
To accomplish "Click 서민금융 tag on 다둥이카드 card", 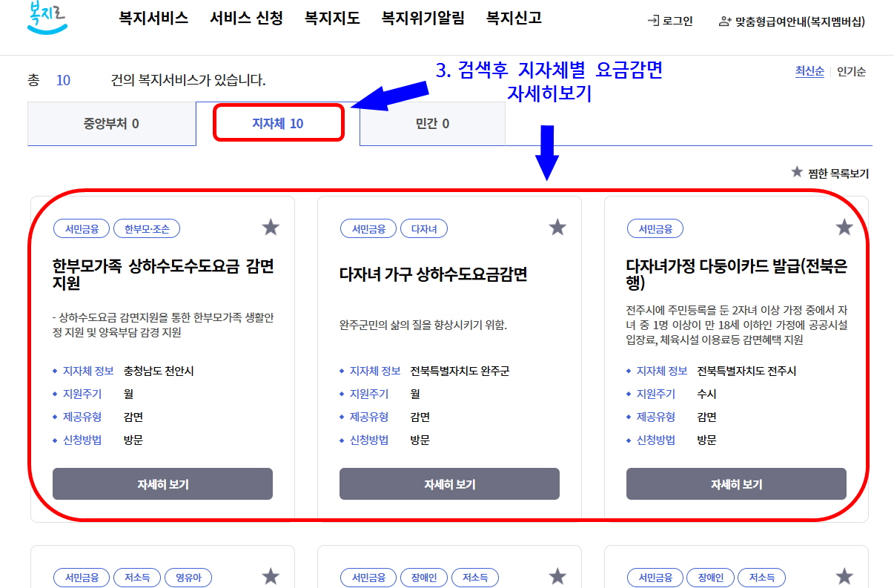I will pos(655,229).
